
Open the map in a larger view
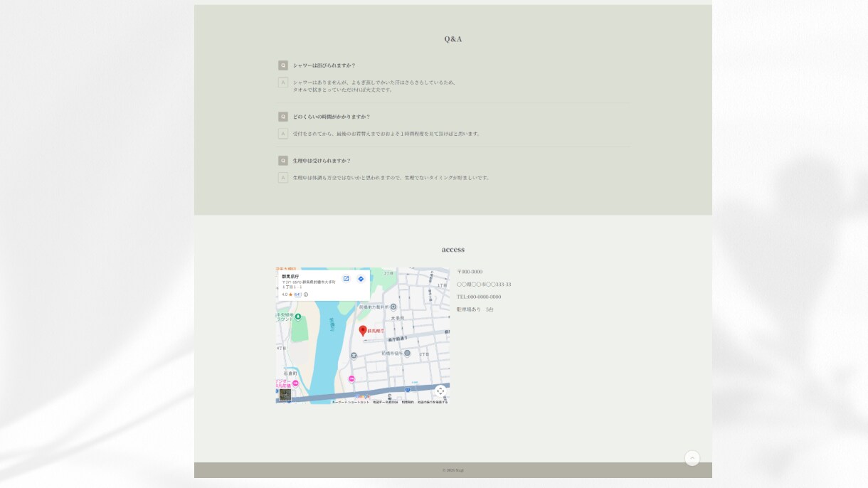pos(346,279)
